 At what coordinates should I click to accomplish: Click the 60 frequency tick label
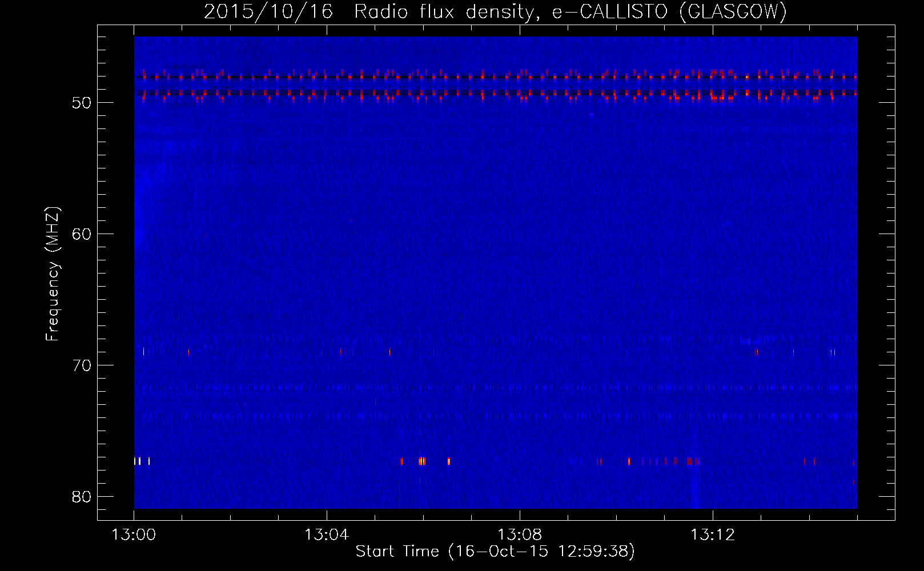pos(82,234)
